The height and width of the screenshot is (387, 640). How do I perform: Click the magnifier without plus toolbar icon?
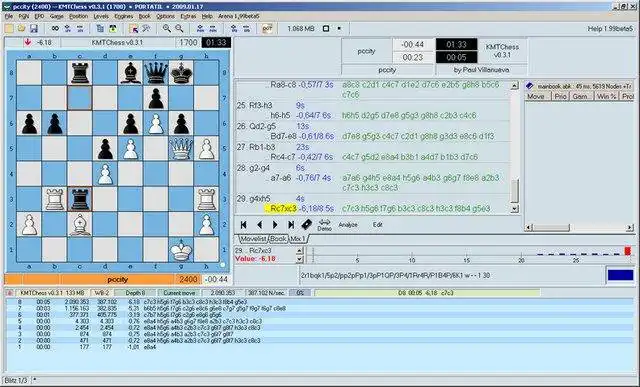[x=179, y=29]
